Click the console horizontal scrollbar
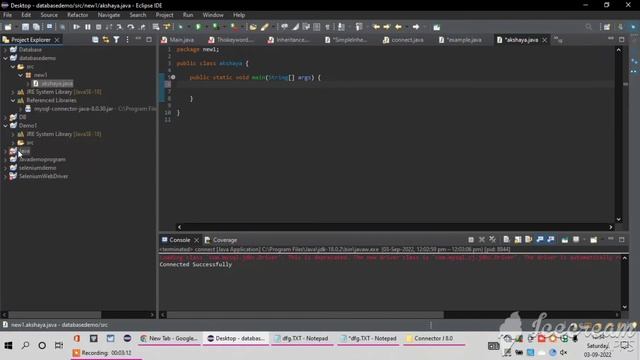The height and width of the screenshot is (360, 640). coord(305,315)
